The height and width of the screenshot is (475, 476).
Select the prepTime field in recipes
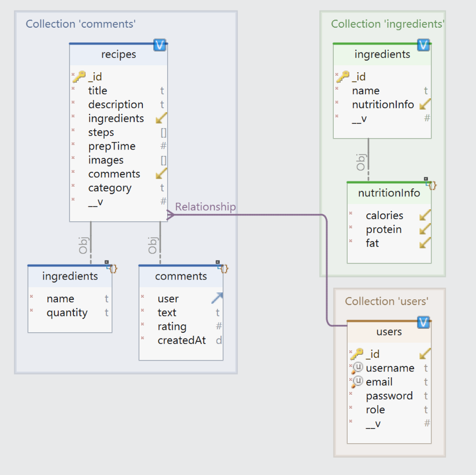coord(112,146)
